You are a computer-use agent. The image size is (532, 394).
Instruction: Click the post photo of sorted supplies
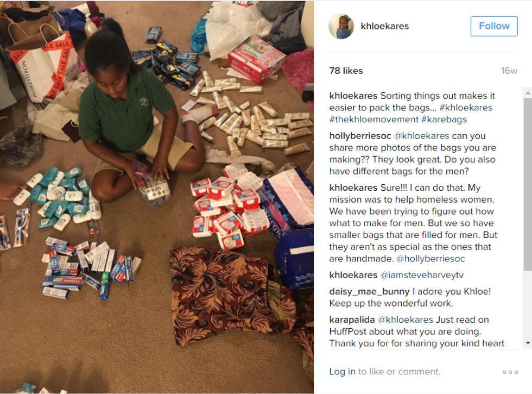tap(157, 197)
